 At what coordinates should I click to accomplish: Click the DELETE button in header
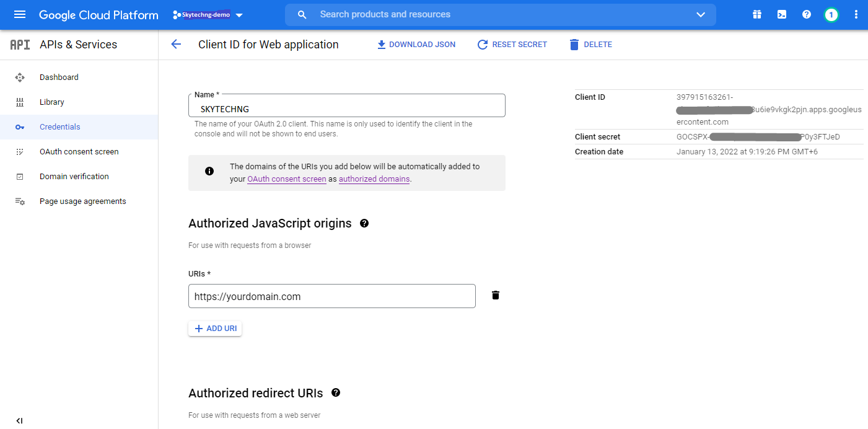click(590, 45)
